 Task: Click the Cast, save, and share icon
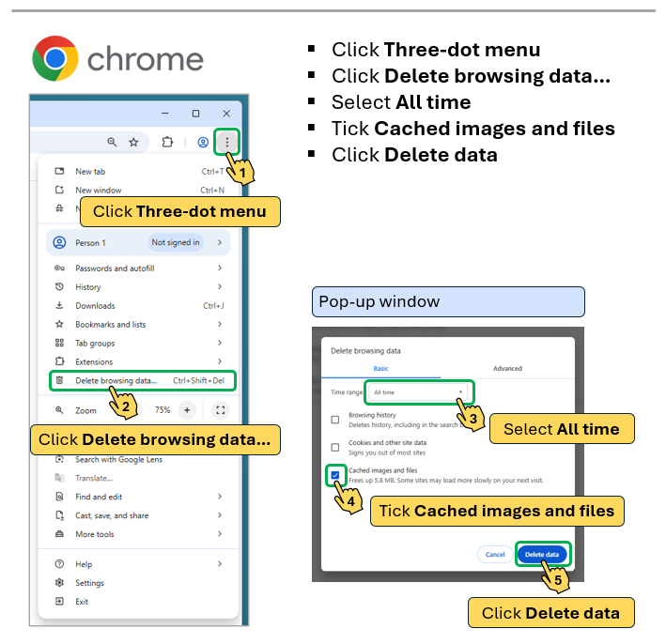[59, 515]
